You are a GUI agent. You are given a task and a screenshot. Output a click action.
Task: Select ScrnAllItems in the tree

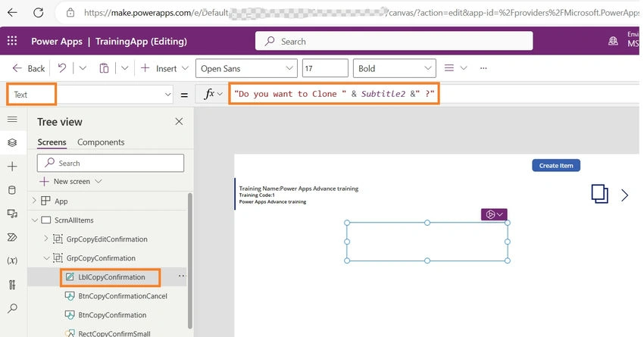[74, 220]
